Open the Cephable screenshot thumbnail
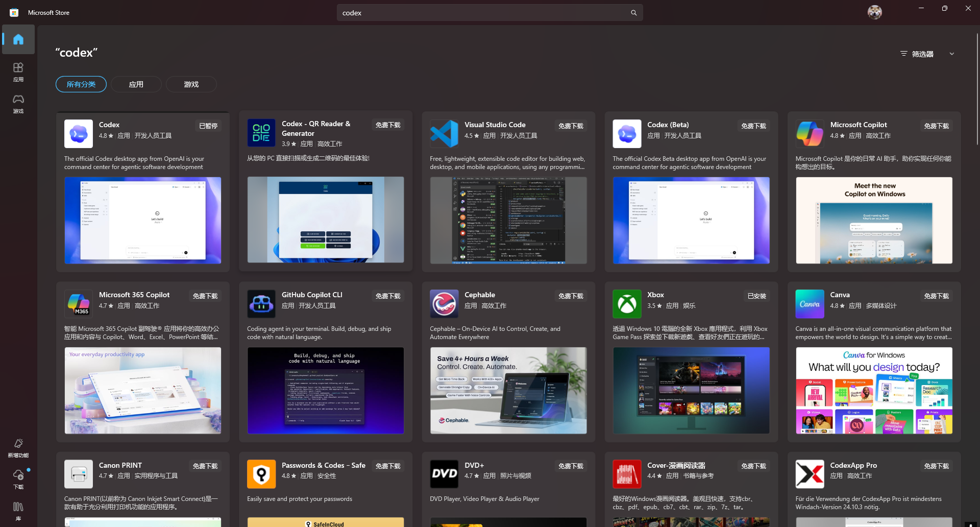The height and width of the screenshot is (527, 980). pos(508,391)
